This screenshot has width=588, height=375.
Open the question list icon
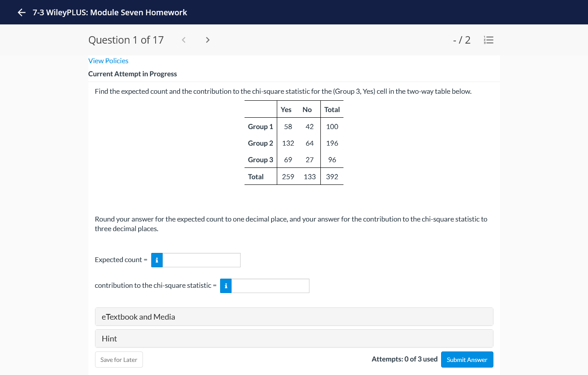[489, 40]
